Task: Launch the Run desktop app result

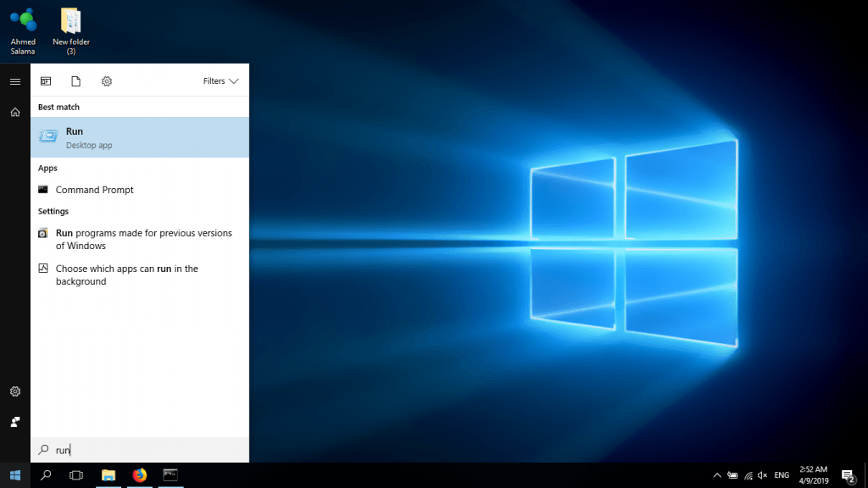Action: click(140, 137)
